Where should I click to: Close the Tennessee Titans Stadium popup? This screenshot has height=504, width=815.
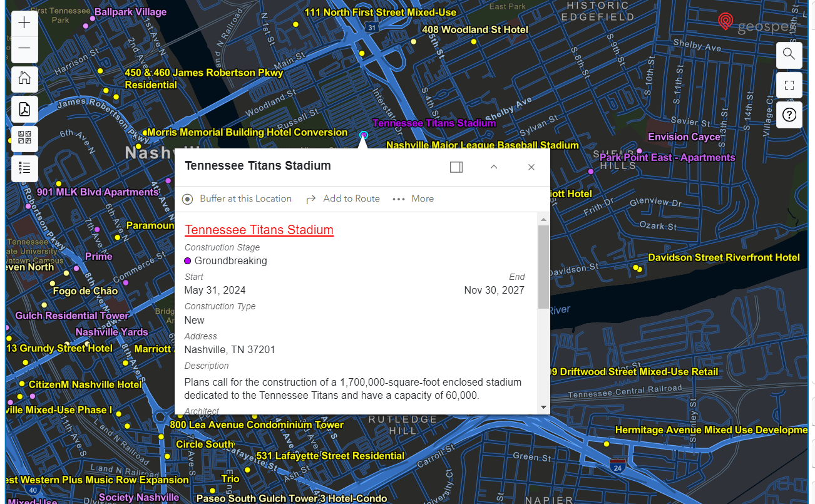[x=531, y=167]
